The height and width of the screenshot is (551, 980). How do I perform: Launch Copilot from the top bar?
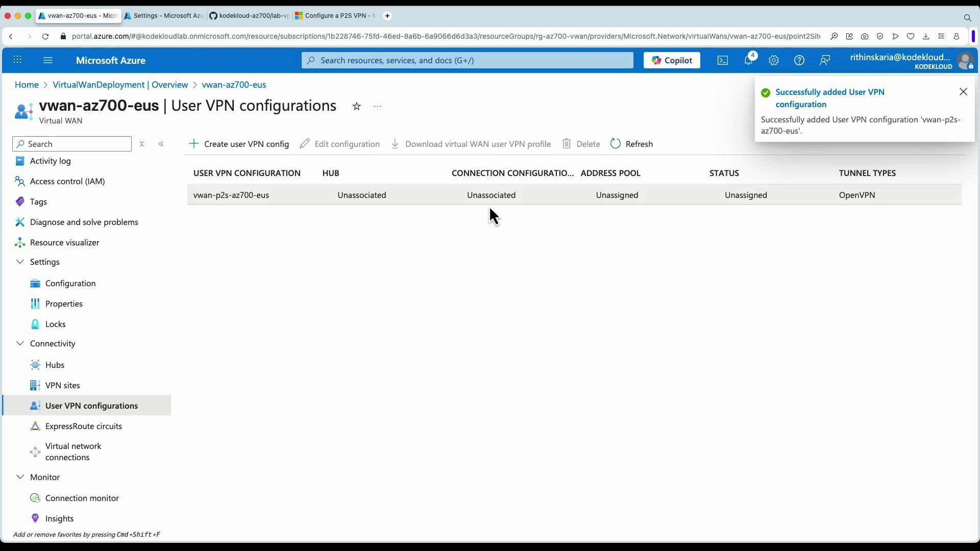pyautogui.click(x=671, y=60)
